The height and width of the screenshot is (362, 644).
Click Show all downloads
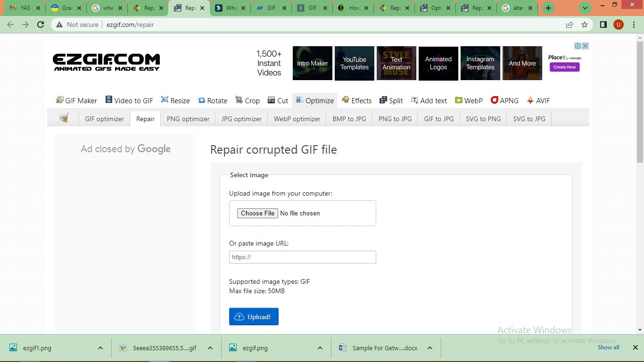[609, 347]
